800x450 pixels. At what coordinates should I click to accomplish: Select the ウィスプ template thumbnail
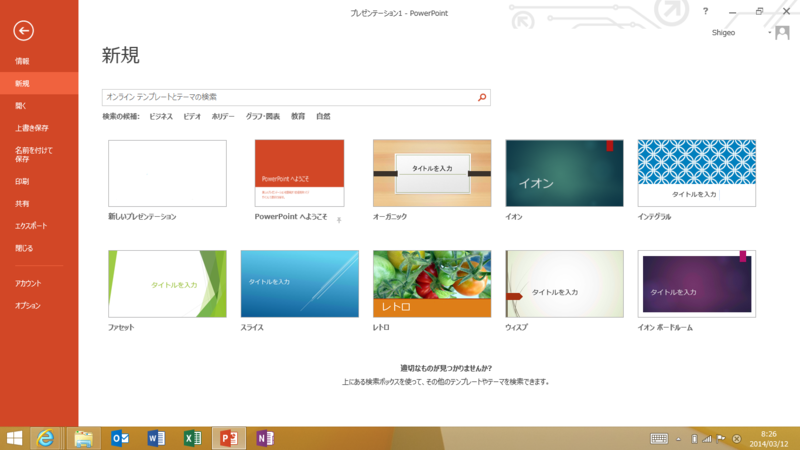[564, 284]
